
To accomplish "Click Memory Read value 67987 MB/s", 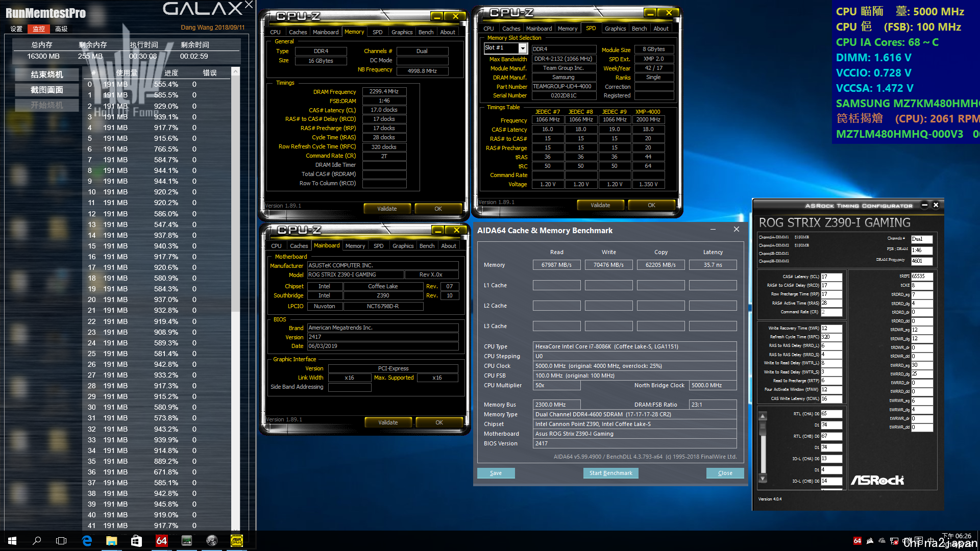I will coord(557,265).
